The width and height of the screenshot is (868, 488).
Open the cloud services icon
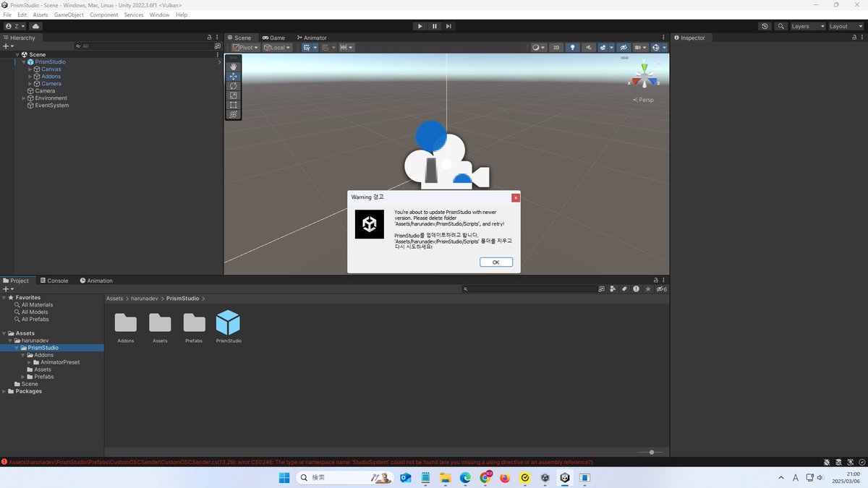(35, 26)
